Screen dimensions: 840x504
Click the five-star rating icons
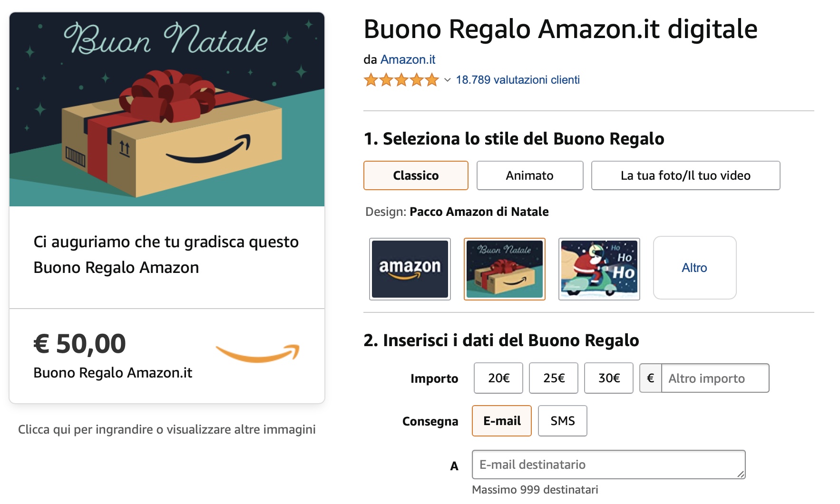(402, 80)
